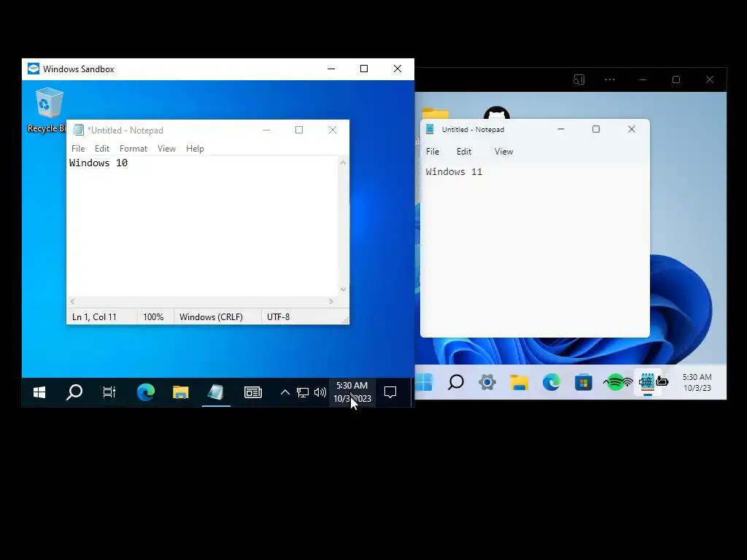
Task: Maximize the Windows 10 Notepad window
Action: [x=299, y=130]
